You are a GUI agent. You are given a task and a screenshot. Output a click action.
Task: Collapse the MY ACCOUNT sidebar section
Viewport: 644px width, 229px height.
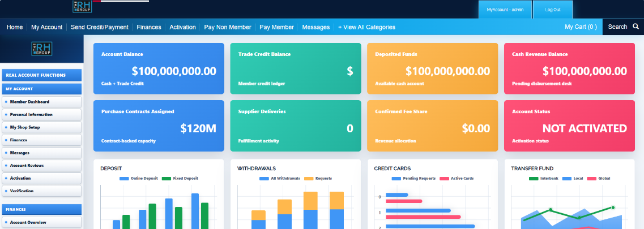pos(41,88)
